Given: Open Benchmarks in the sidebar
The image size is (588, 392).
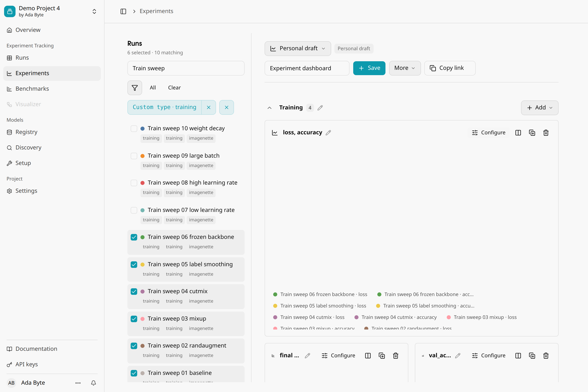Looking at the screenshot, I should pyautogui.click(x=52, y=89).
